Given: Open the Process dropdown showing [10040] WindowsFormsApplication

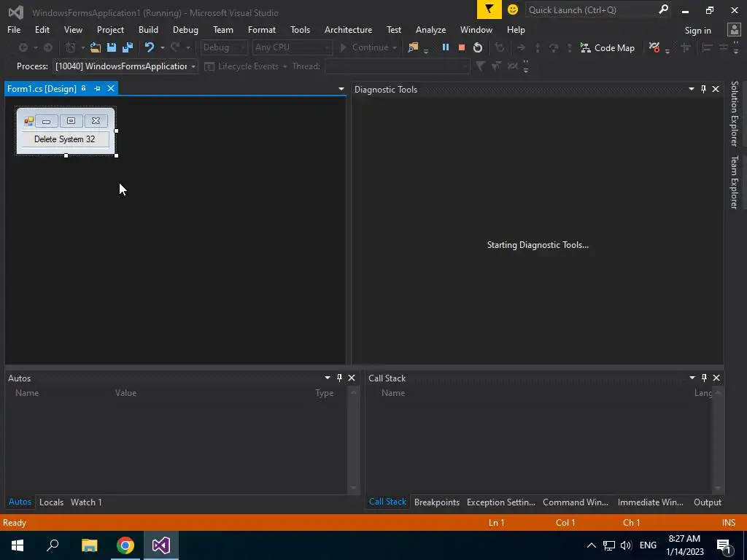Looking at the screenshot, I should [125, 66].
